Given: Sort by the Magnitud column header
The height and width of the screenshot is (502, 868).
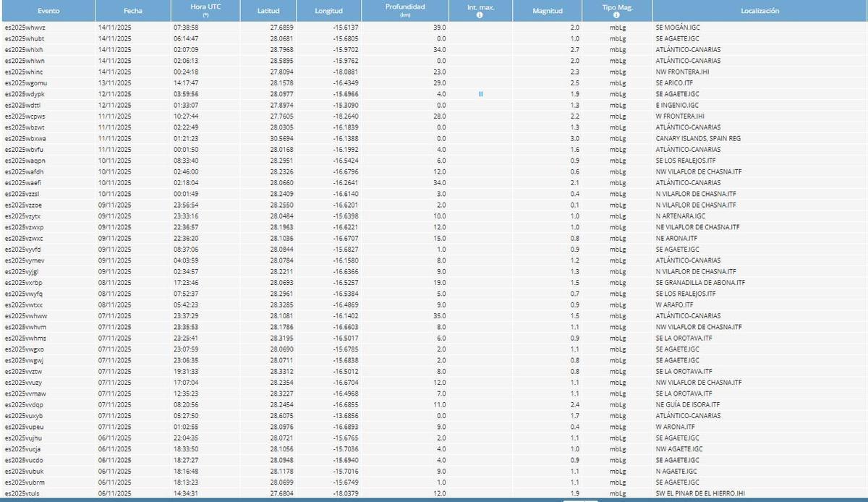Looking at the screenshot, I should click(547, 11).
